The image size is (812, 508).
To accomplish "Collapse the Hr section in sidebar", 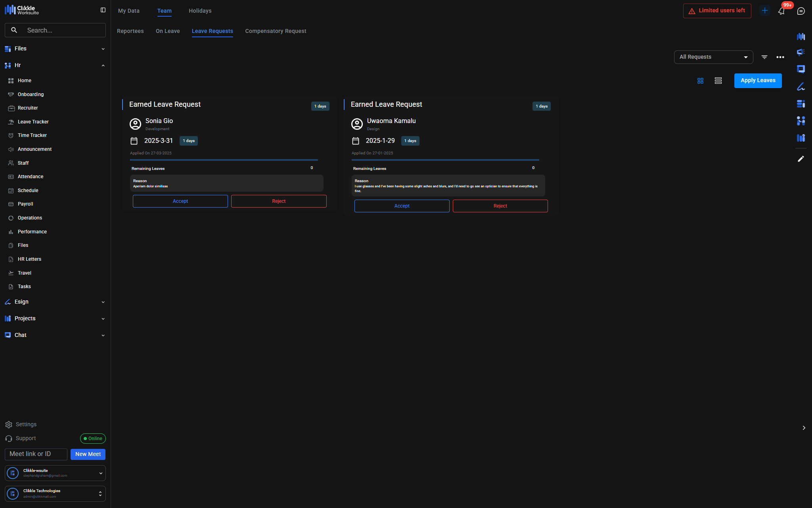I will coord(103,65).
